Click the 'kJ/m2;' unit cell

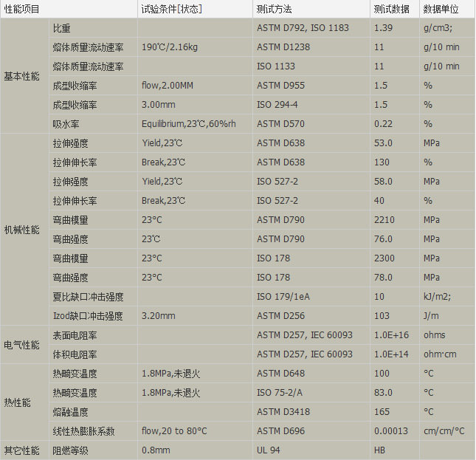click(x=447, y=296)
